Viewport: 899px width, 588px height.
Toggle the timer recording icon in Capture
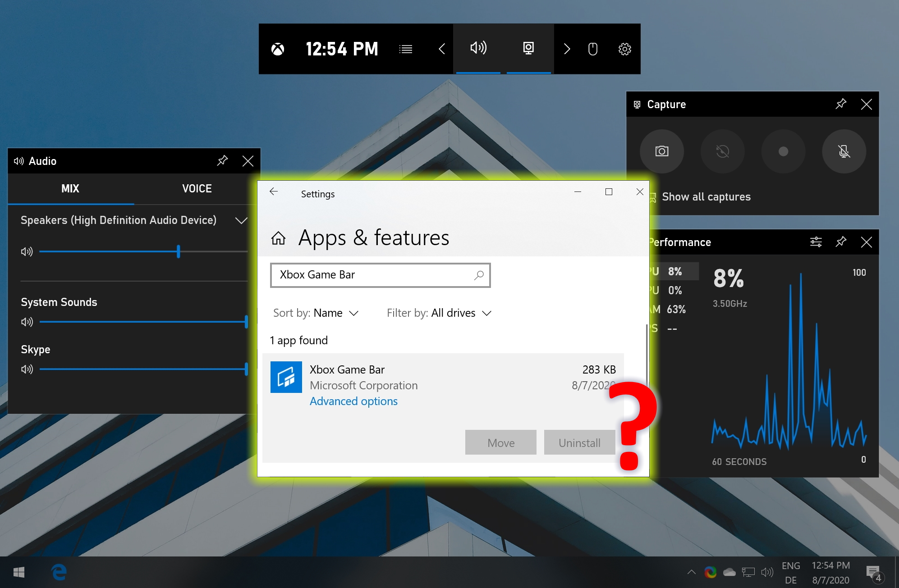click(x=722, y=151)
